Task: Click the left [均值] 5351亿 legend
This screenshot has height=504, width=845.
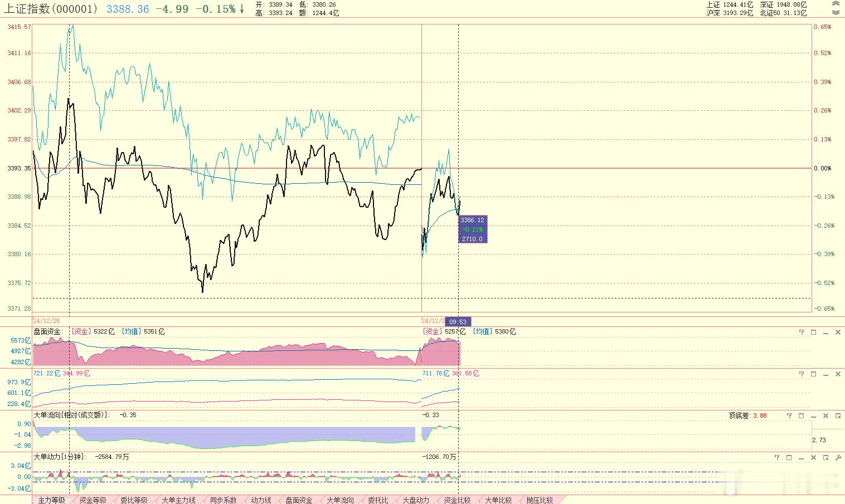Action: 143,331
